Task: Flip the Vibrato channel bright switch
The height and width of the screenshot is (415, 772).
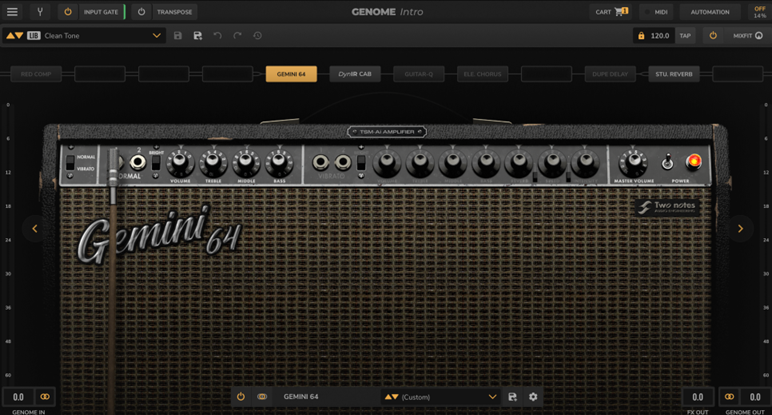Action: pyautogui.click(x=361, y=163)
